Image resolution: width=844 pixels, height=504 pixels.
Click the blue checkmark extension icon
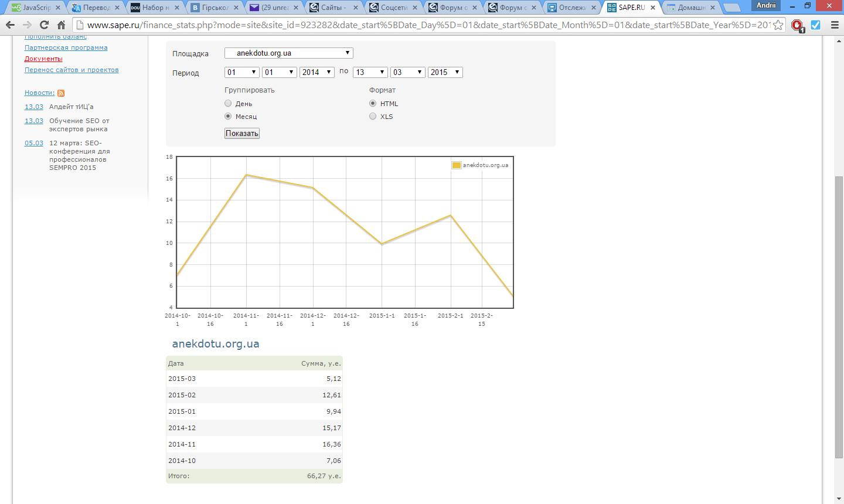(815, 25)
